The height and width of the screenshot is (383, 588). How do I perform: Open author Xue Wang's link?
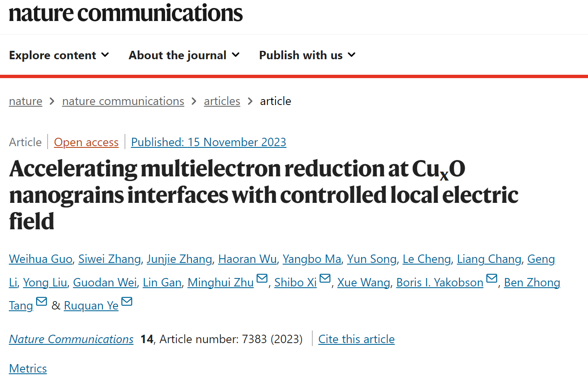[x=364, y=283]
